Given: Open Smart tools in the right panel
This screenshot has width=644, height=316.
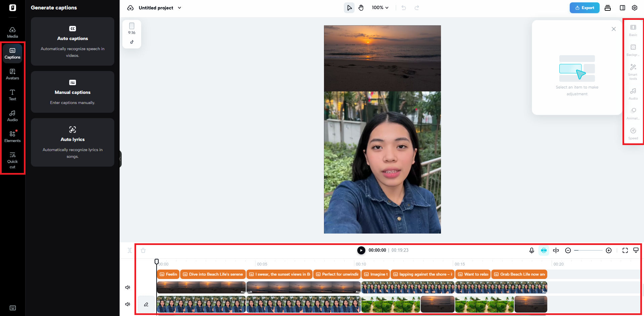Looking at the screenshot, I should coord(633,71).
